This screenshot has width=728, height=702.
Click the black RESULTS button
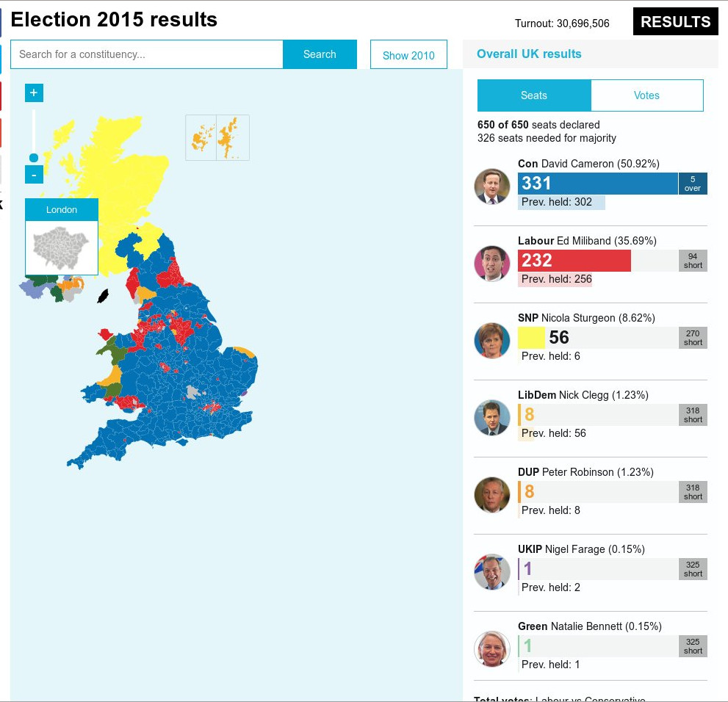click(x=675, y=22)
